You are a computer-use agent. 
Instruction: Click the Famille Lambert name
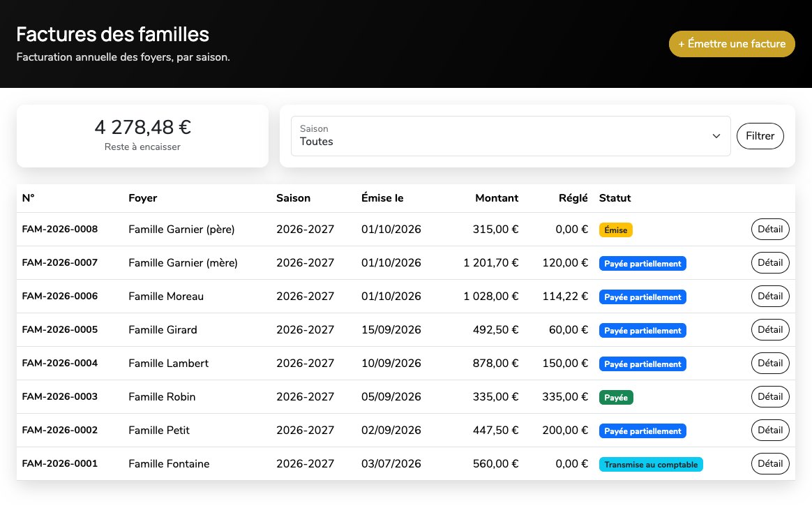[x=168, y=363]
